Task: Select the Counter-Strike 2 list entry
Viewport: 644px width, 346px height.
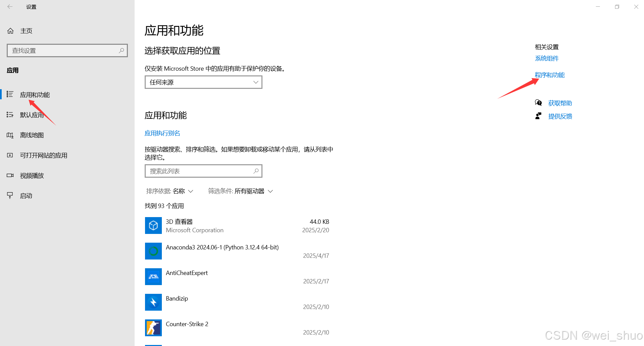Action: coord(237,328)
